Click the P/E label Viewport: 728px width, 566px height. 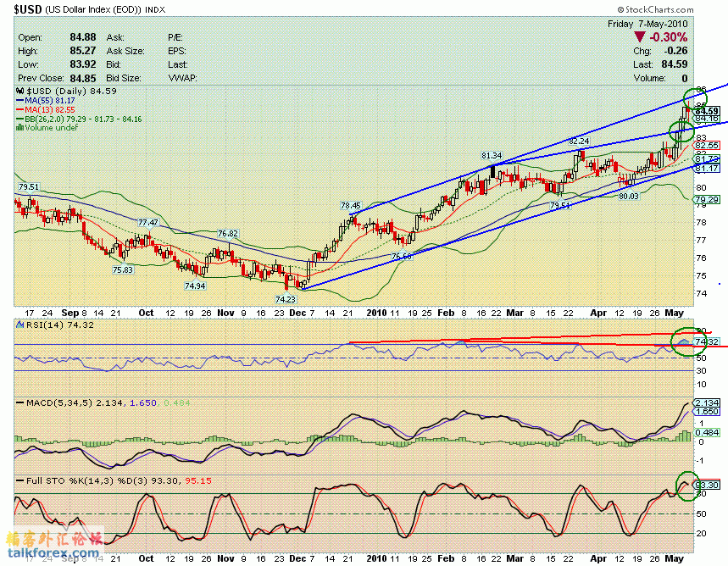[175, 37]
